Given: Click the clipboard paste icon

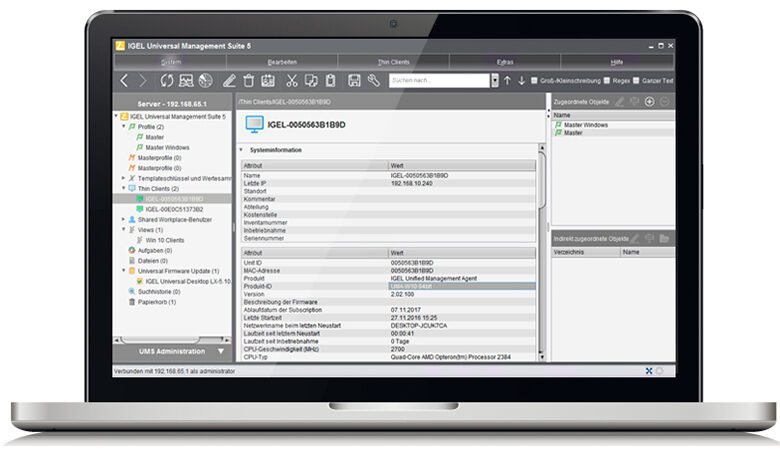Looking at the screenshot, I should click(330, 81).
